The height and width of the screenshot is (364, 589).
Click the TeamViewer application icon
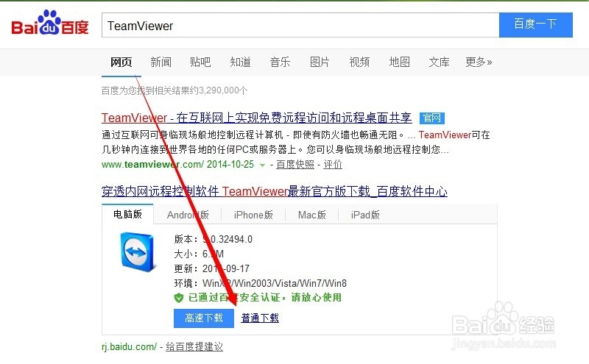point(137,251)
